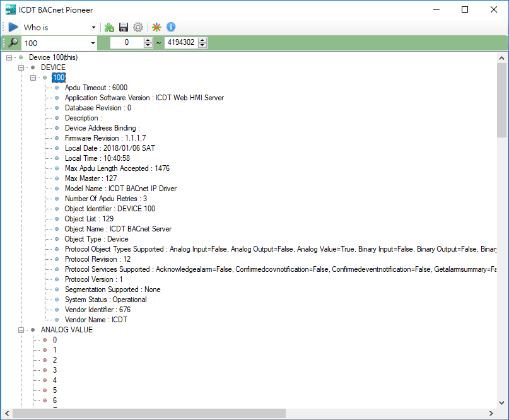The image size is (509, 420).
Task: Collapse the DEVICE tree branch
Action: click(21, 67)
